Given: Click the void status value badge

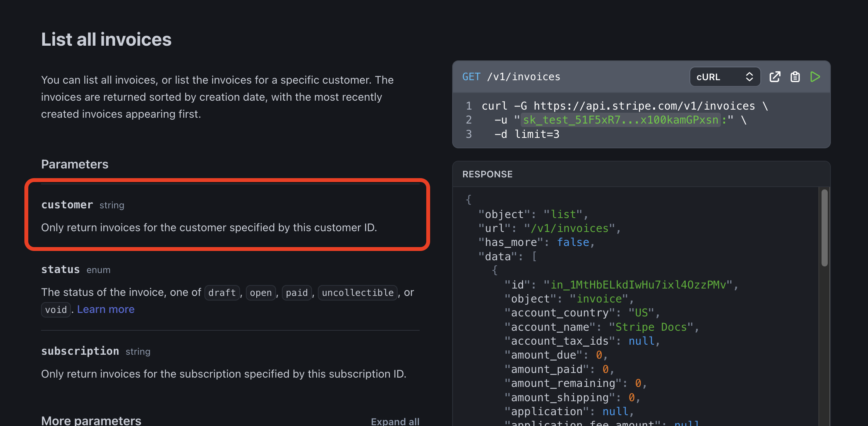Looking at the screenshot, I should click(x=56, y=310).
